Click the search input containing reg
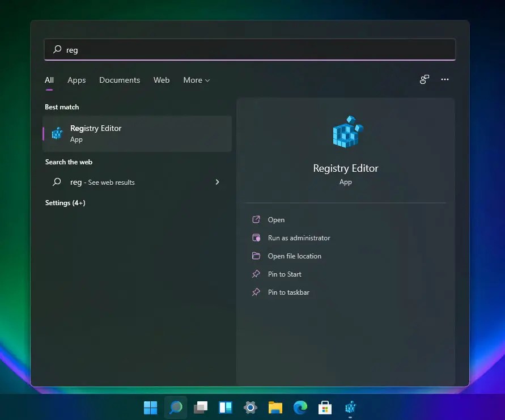The image size is (505, 420). (x=250, y=49)
